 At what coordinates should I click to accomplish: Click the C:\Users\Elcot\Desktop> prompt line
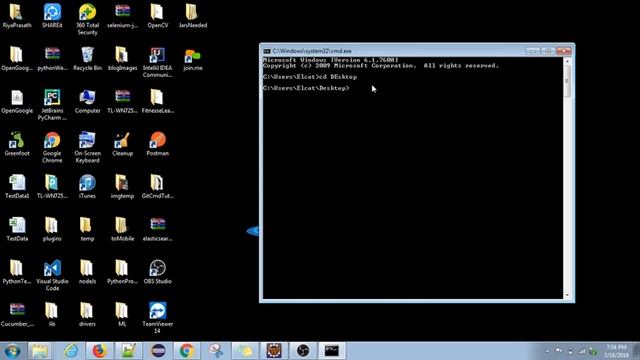[x=306, y=88]
